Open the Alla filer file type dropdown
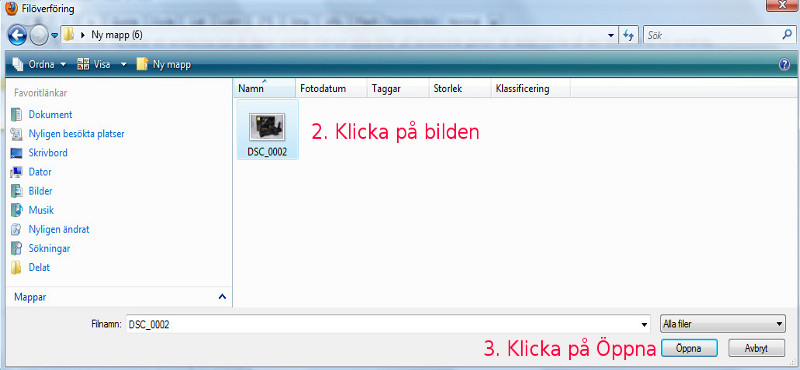 pos(722,324)
